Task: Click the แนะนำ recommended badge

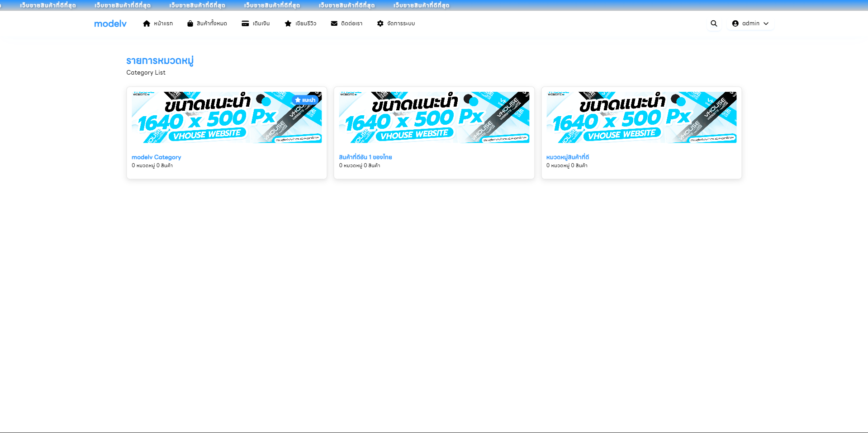Action: [305, 100]
